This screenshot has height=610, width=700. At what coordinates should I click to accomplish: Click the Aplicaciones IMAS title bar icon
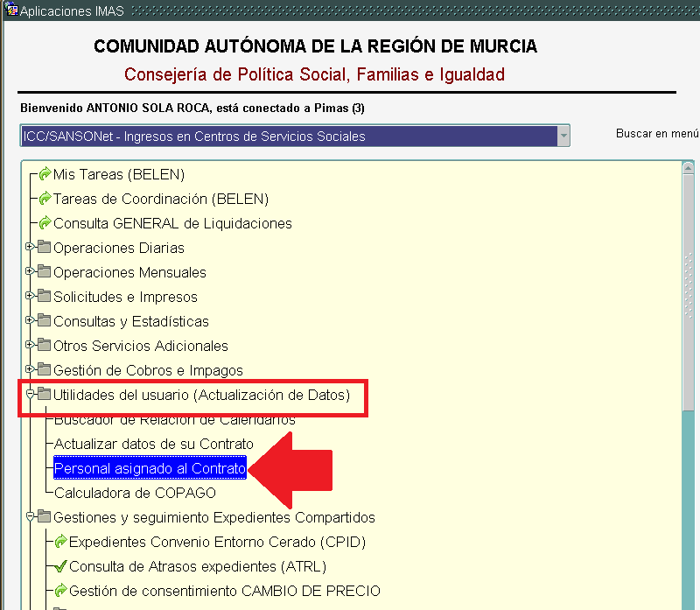pos(10,11)
